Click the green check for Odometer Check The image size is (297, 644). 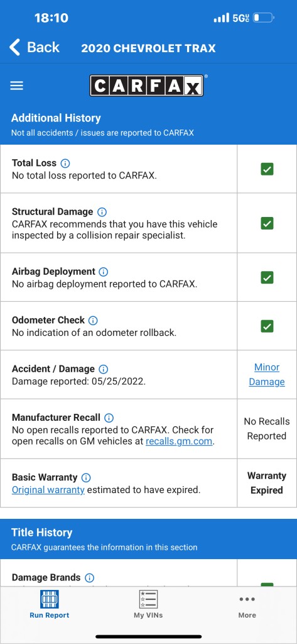[267, 326]
